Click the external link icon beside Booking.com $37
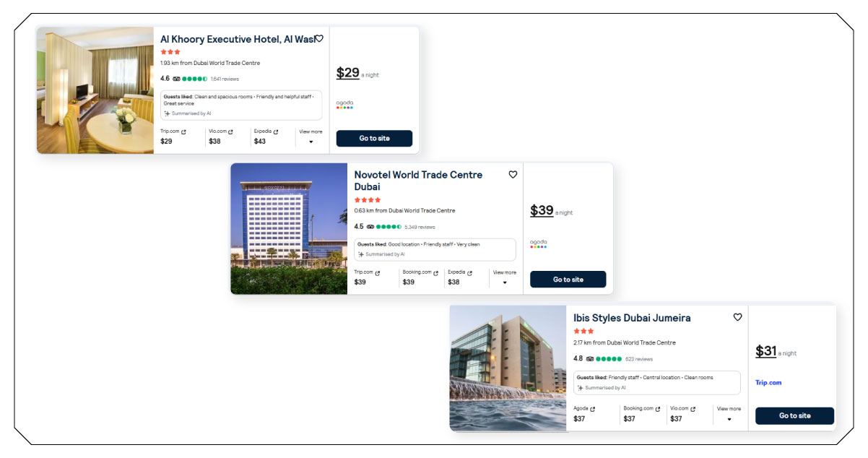The image size is (868, 458). click(658, 407)
